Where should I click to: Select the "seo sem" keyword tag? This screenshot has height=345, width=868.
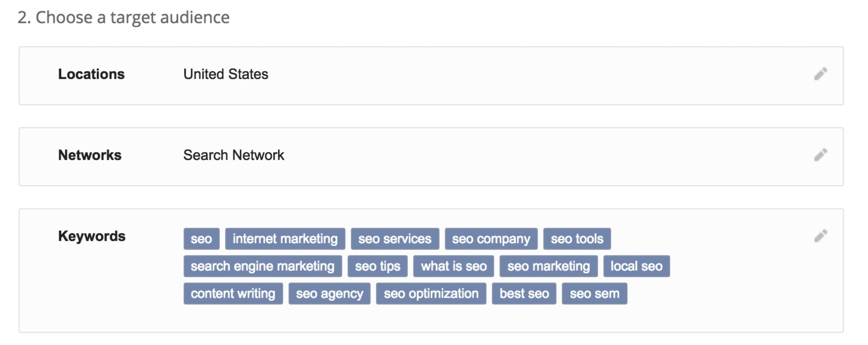[594, 294]
